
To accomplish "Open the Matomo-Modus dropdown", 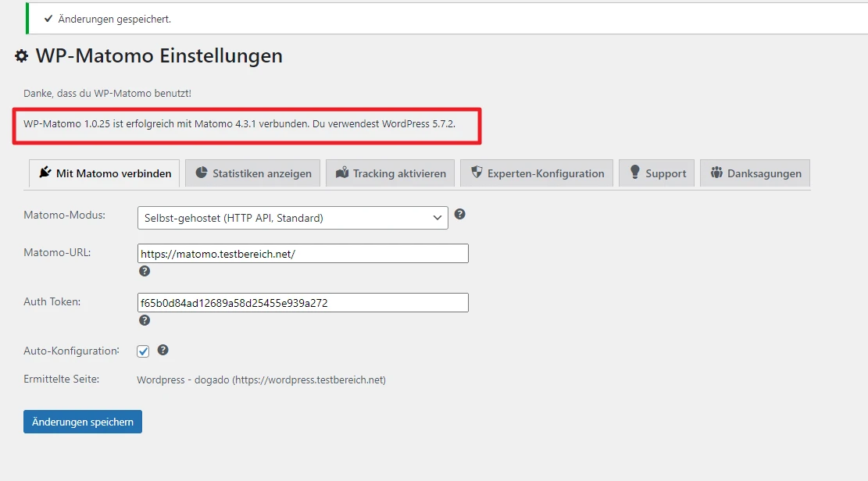I will pyautogui.click(x=292, y=218).
